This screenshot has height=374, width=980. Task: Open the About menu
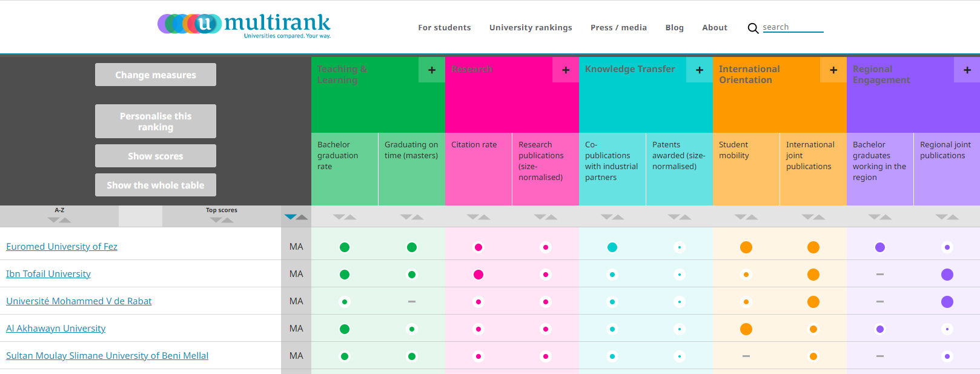pyautogui.click(x=715, y=28)
